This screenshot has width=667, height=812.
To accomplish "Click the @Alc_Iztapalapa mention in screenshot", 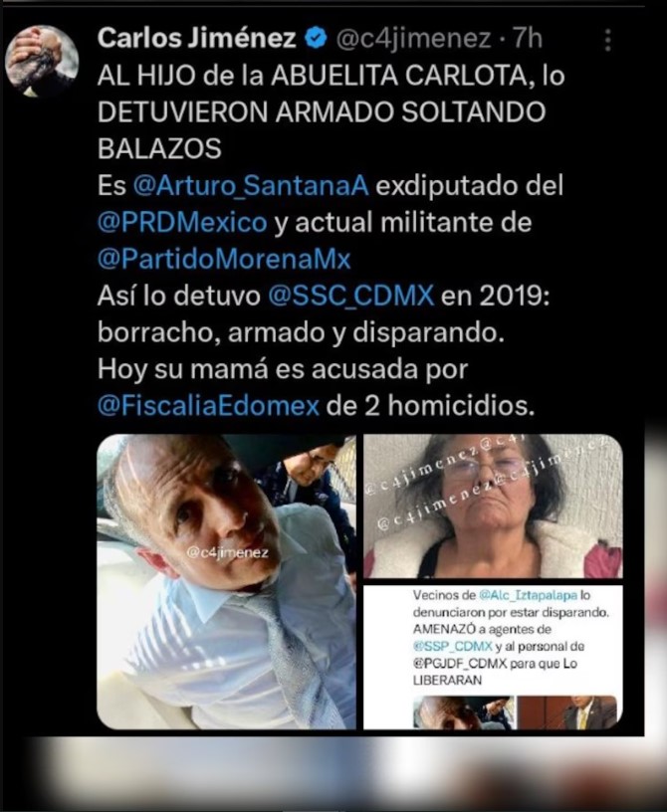I will click(528, 595).
